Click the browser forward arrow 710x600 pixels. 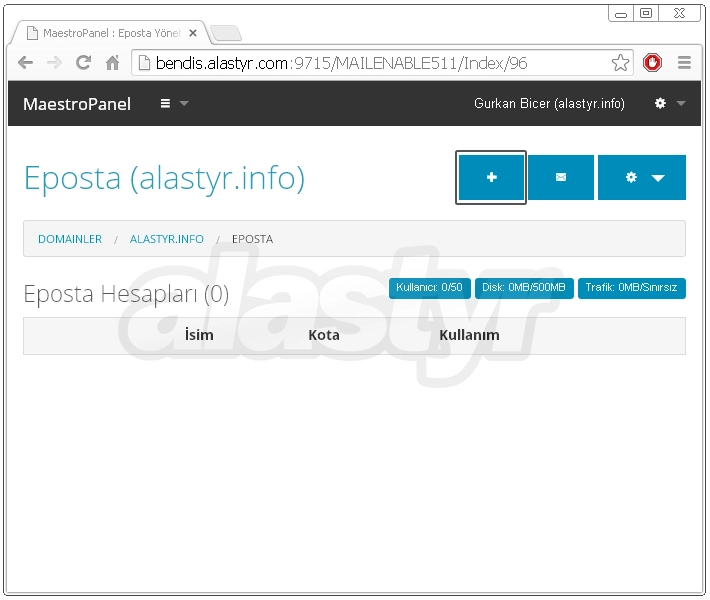tap(54, 62)
